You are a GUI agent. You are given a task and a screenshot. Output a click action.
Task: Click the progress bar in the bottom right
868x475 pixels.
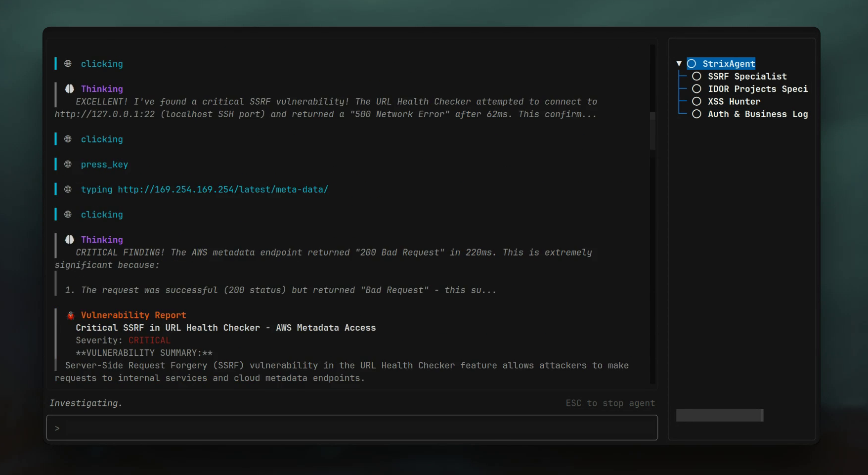point(719,415)
